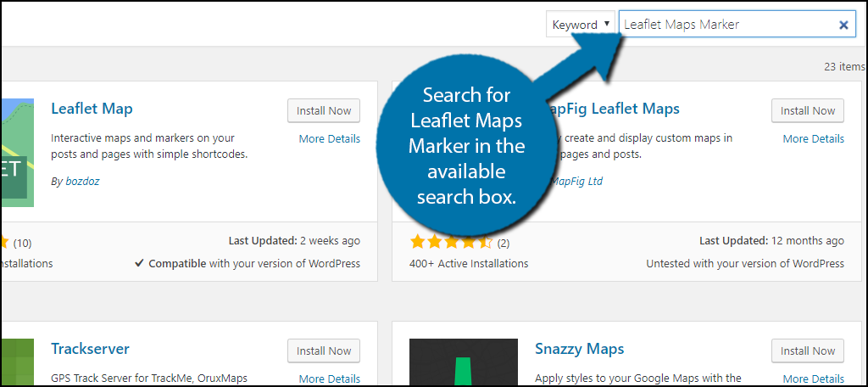Image resolution: width=868 pixels, height=387 pixels.
Task: Install the Trackserver plugin
Action: click(324, 351)
